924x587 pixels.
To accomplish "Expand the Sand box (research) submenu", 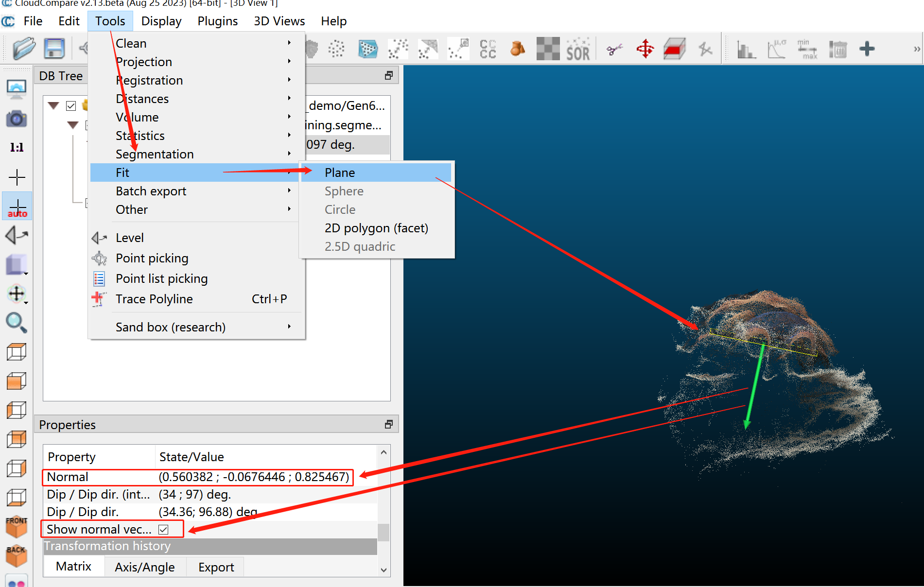I will [x=197, y=327].
